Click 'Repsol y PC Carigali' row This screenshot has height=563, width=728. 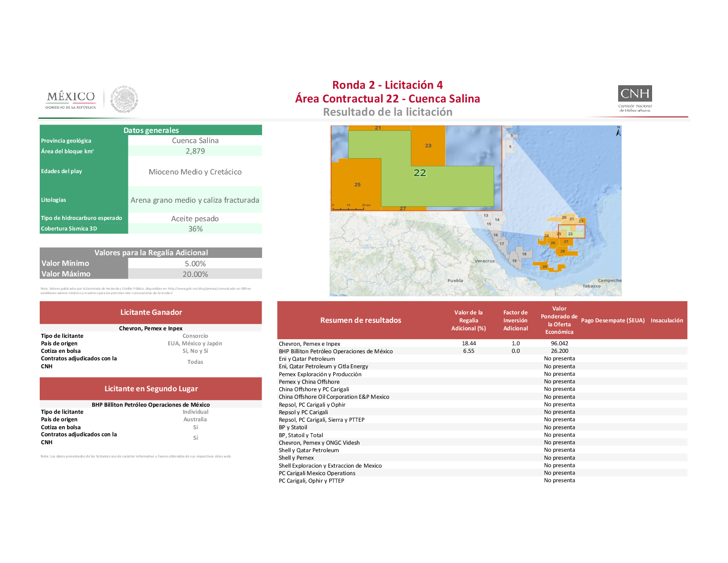tap(482, 412)
